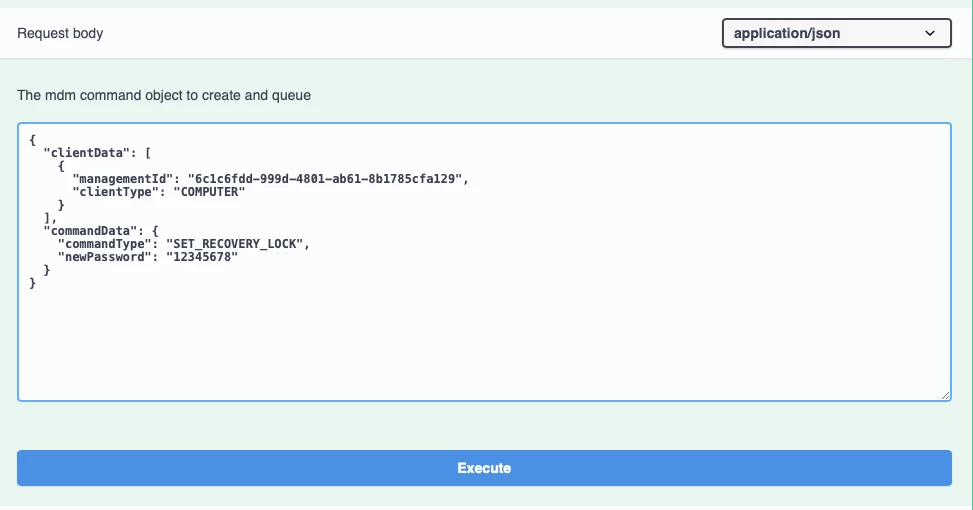Click the "managementId" key in JSON
The image size is (973, 510).
tap(122, 179)
